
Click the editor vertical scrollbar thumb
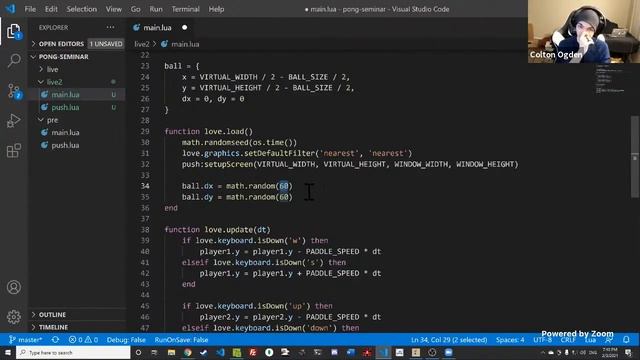click(x=635, y=157)
